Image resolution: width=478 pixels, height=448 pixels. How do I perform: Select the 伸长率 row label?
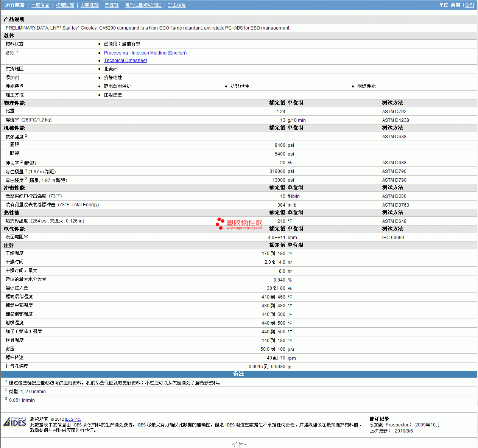tap(21, 163)
